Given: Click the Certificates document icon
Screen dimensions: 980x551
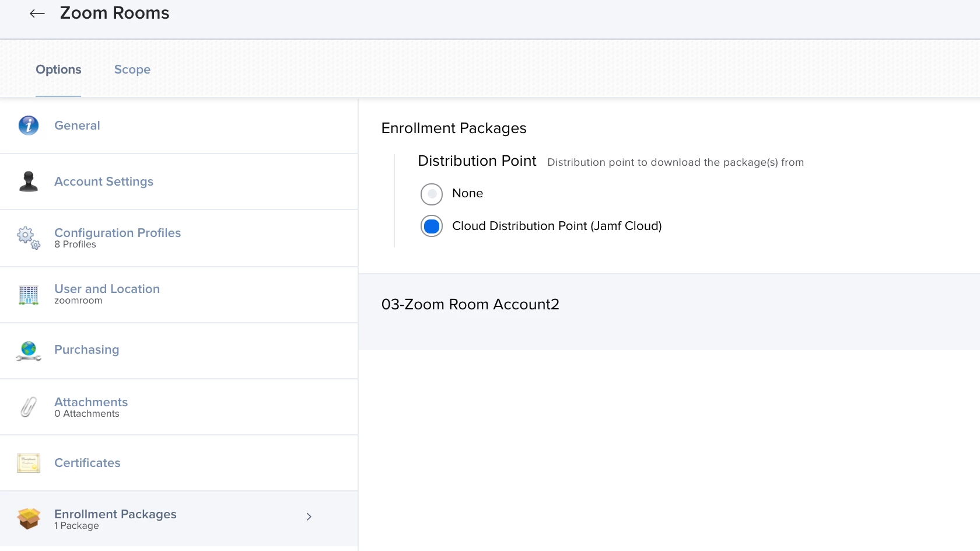Looking at the screenshot, I should (29, 463).
